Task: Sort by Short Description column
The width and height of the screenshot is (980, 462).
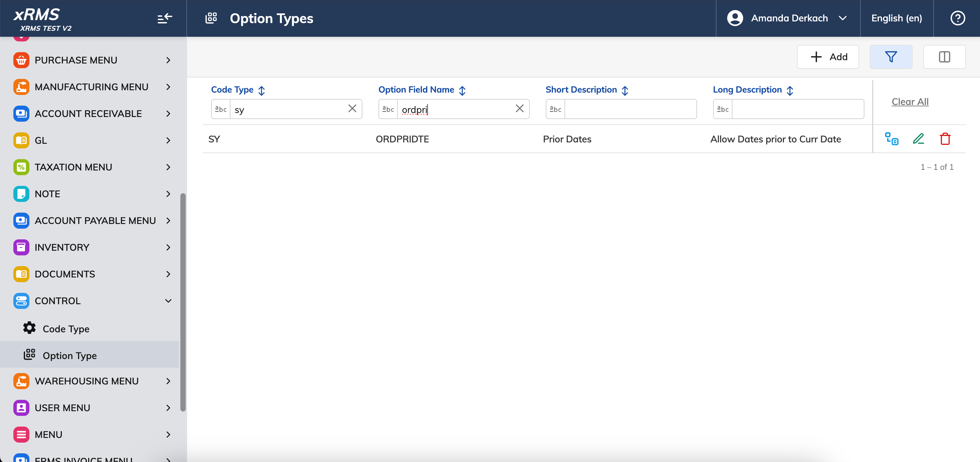Action: point(625,90)
